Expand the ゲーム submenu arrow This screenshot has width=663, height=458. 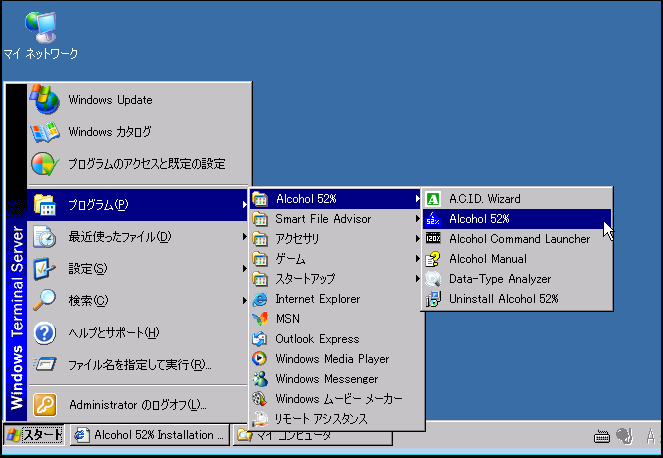(417, 259)
